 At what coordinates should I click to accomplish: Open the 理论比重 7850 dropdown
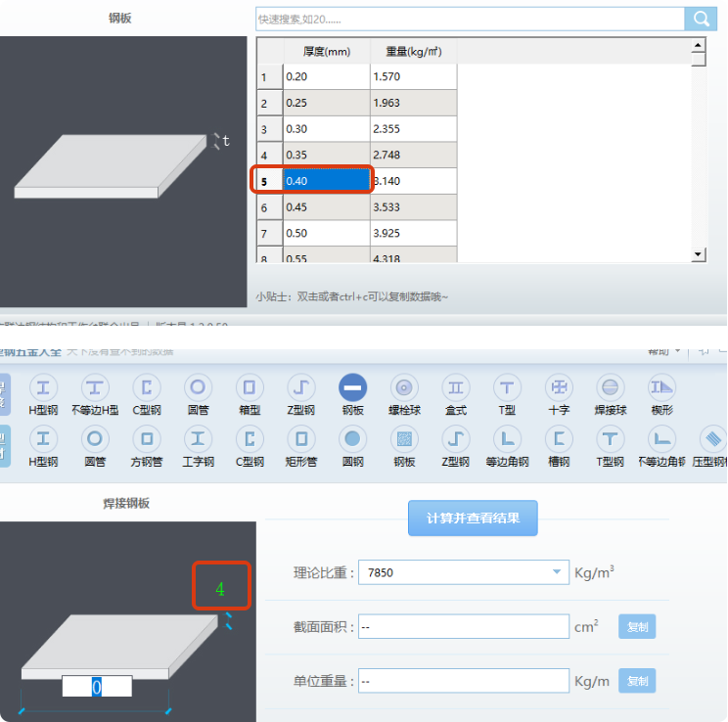pyautogui.click(x=464, y=572)
